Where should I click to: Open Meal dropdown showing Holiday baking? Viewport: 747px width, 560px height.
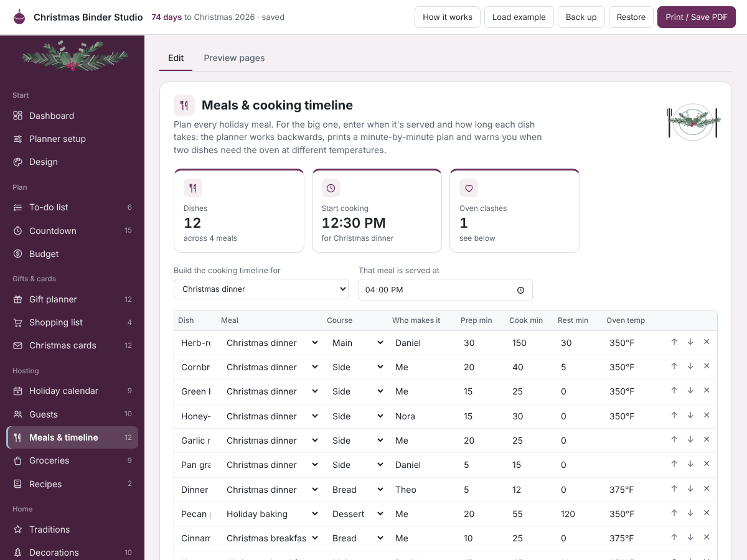tap(272, 514)
